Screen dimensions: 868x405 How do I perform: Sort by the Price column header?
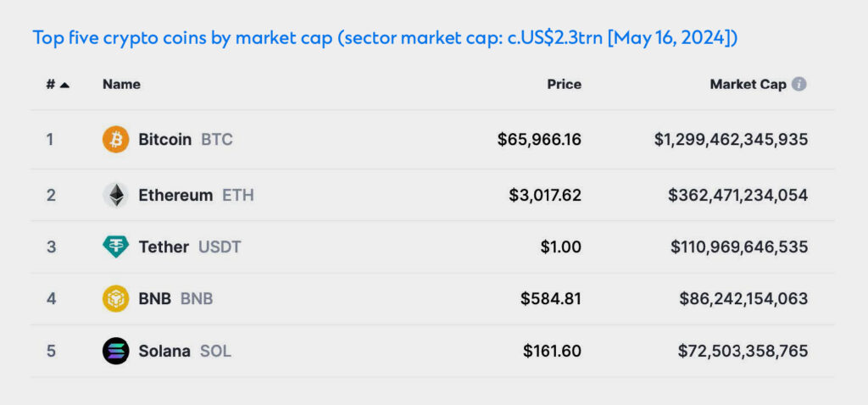[x=564, y=84]
